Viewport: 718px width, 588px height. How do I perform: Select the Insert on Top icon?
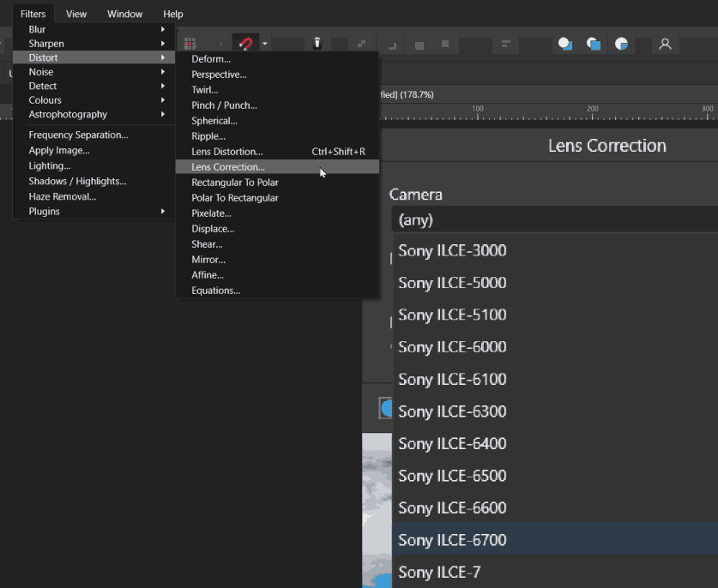[594, 44]
